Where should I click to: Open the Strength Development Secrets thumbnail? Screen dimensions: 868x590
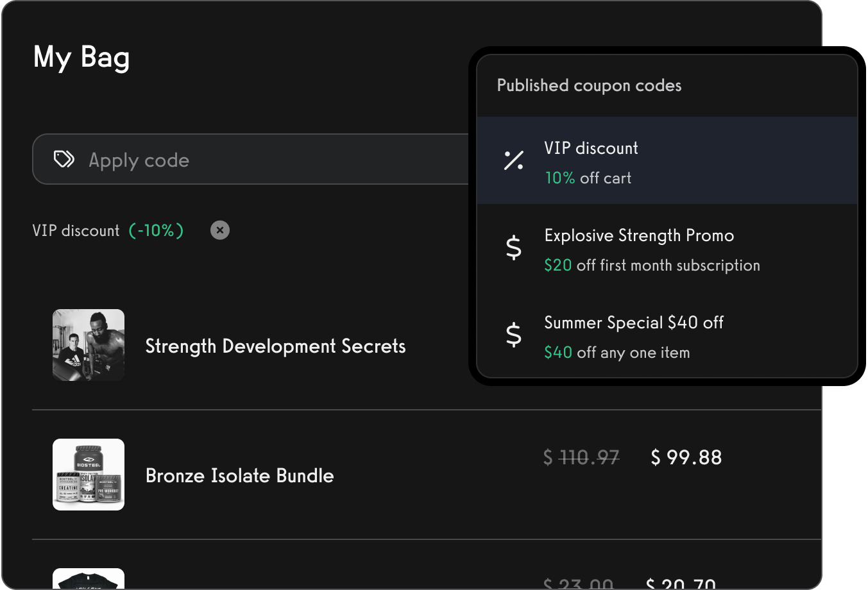(x=88, y=345)
